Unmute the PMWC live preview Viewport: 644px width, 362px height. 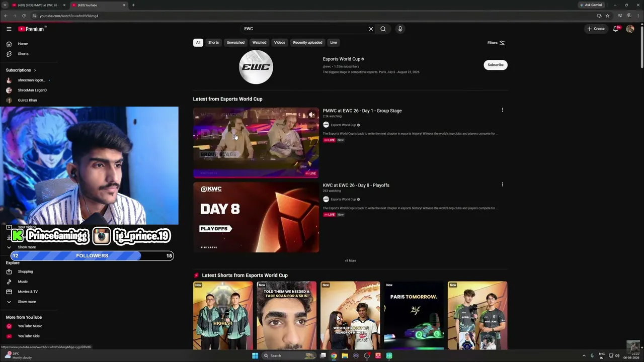click(x=312, y=115)
